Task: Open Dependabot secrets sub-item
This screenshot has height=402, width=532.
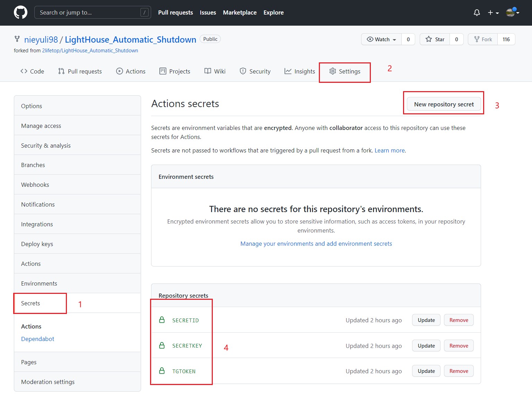Action: 38,339
